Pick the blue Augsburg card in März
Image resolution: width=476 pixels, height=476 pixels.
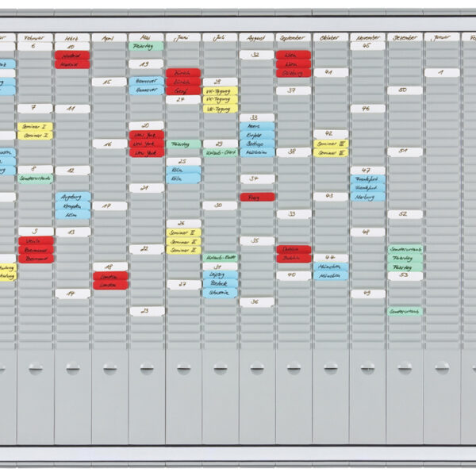(x=72, y=196)
